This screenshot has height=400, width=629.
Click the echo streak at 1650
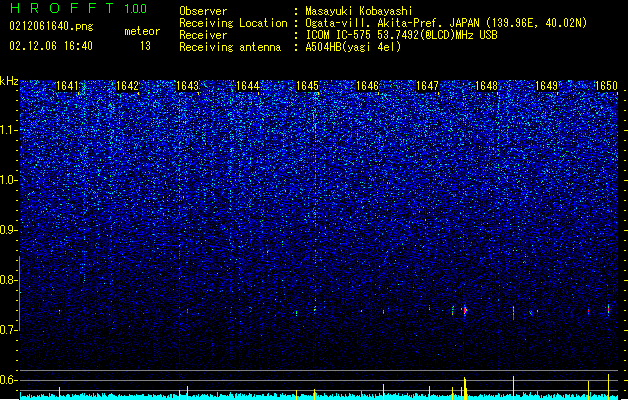click(609, 309)
